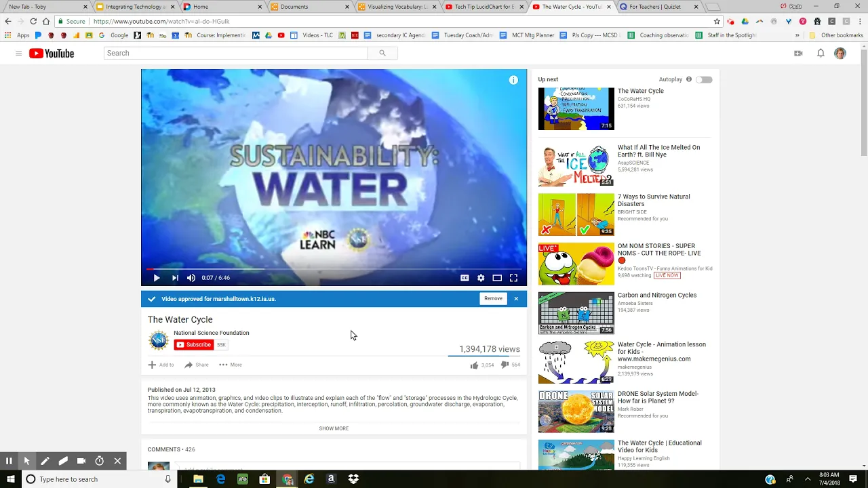The height and width of the screenshot is (488, 868).
Task: Open the More actions menu
Action: tap(230, 365)
